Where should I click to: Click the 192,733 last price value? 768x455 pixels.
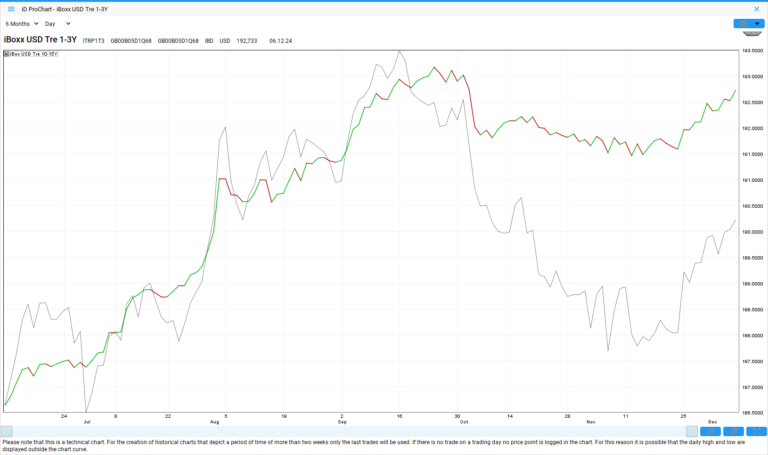click(247, 41)
